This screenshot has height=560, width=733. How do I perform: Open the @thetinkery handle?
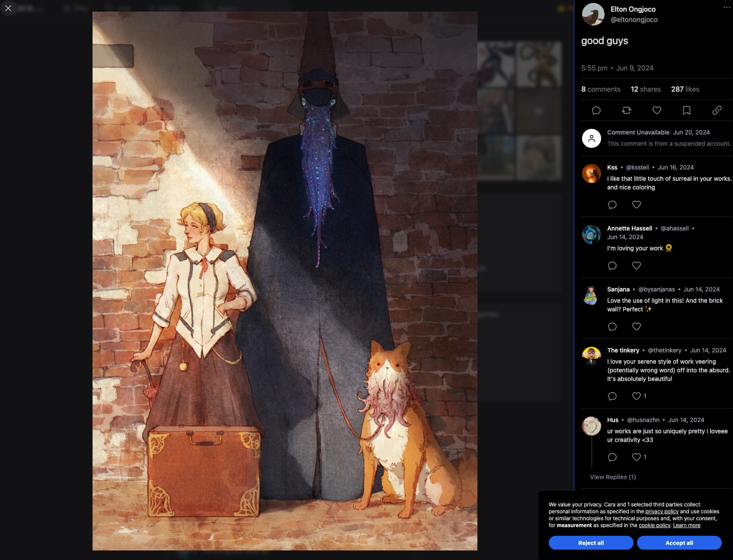point(664,350)
